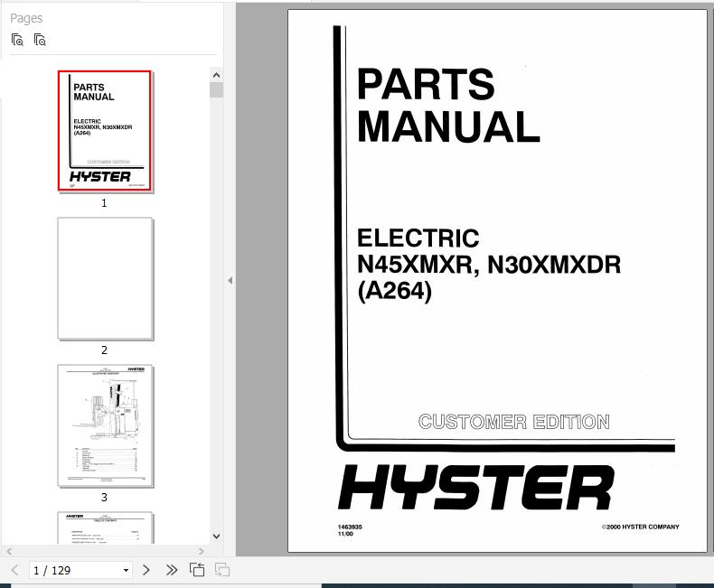Viewport: 714px width, 588px height.
Task: Jump to last page double arrow
Action: pos(171,570)
